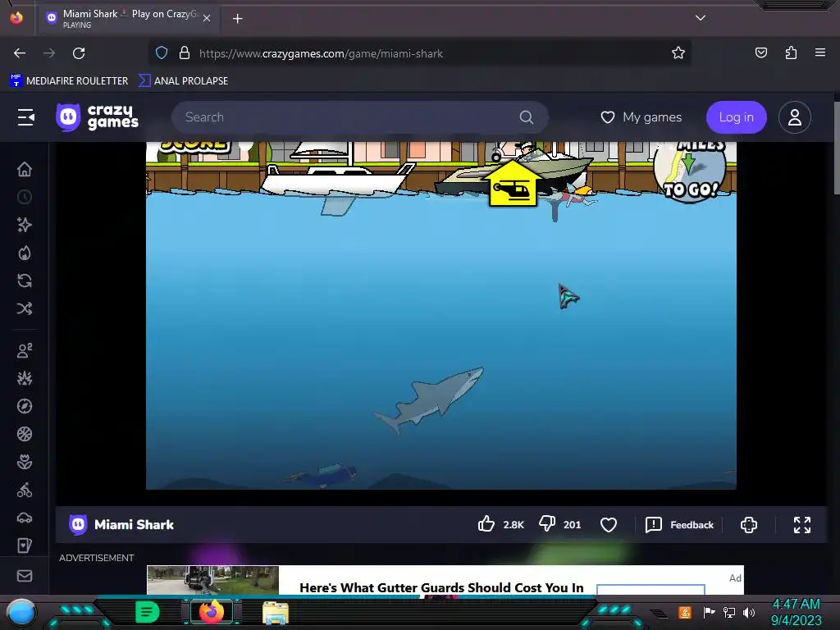Click the Random game shuffle icon
This screenshot has width=840, height=630.
click(25, 308)
